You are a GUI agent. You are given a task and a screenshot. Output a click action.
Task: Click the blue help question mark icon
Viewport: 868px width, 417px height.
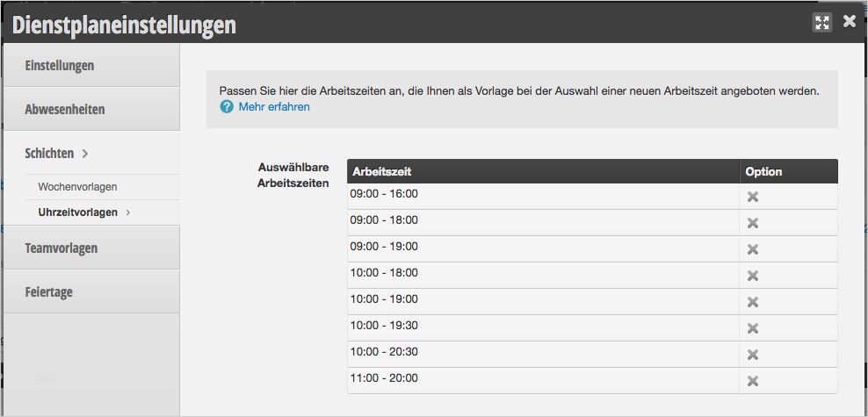click(227, 107)
